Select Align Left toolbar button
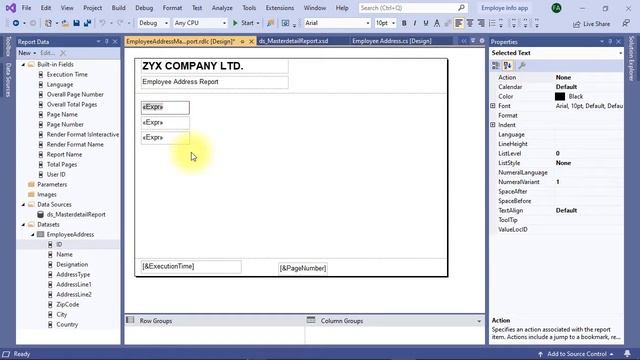 click(459, 23)
